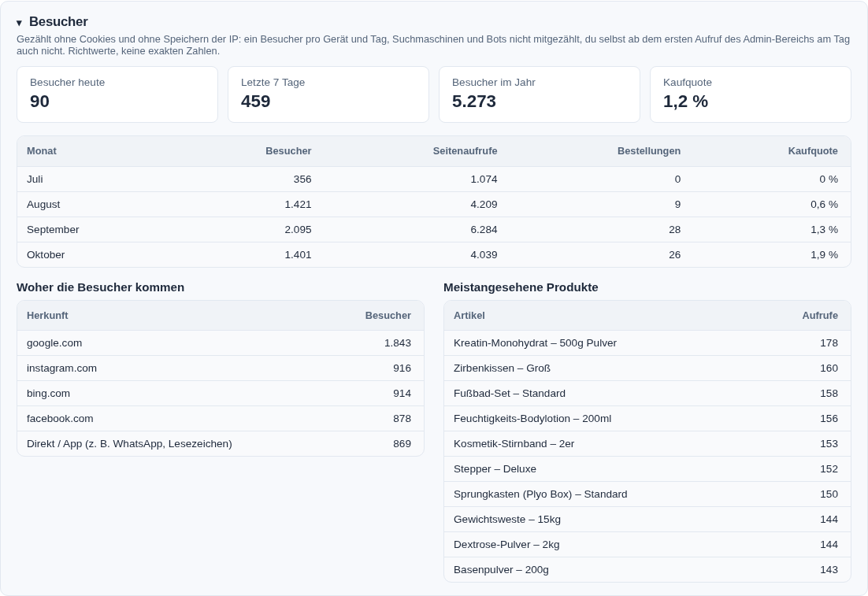Viewport: 868px width, 596px height.
Task: Select August page views 4.209
Action: tap(484, 204)
